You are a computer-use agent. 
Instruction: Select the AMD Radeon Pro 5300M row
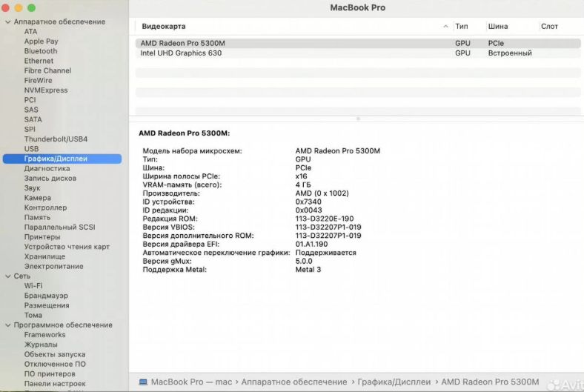tap(358, 43)
